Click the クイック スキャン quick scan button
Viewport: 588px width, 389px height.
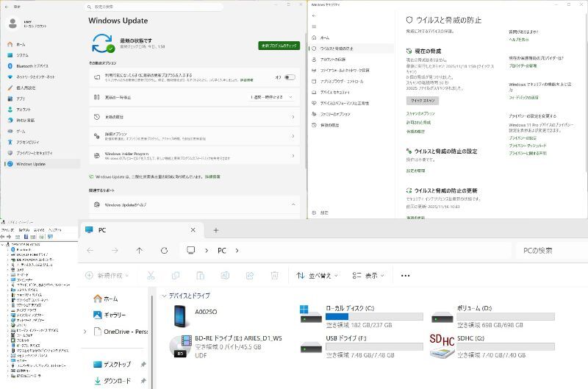pyautogui.click(x=423, y=100)
